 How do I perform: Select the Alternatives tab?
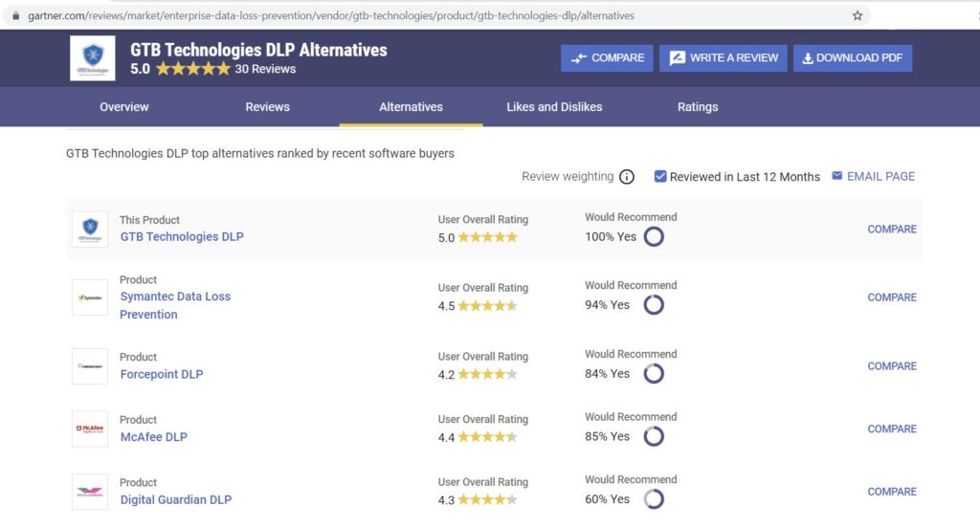click(411, 107)
